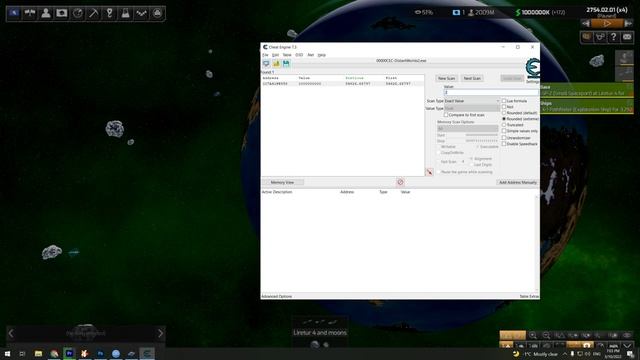Open the empire flag icon in game toolbar
The image size is (640, 360).
(x=62, y=13)
